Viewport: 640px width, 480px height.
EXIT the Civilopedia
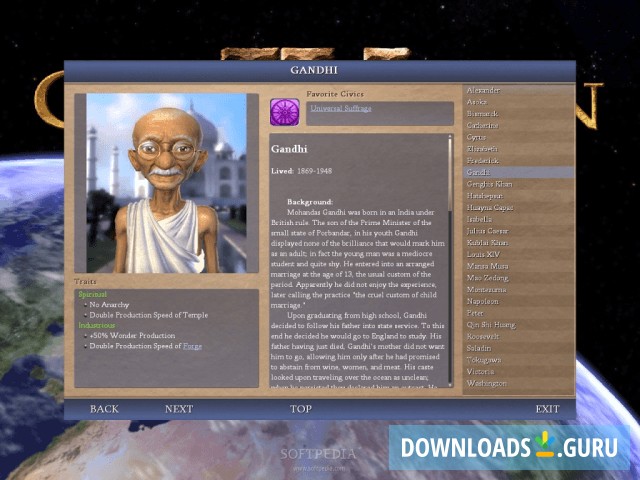tap(547, 409)
